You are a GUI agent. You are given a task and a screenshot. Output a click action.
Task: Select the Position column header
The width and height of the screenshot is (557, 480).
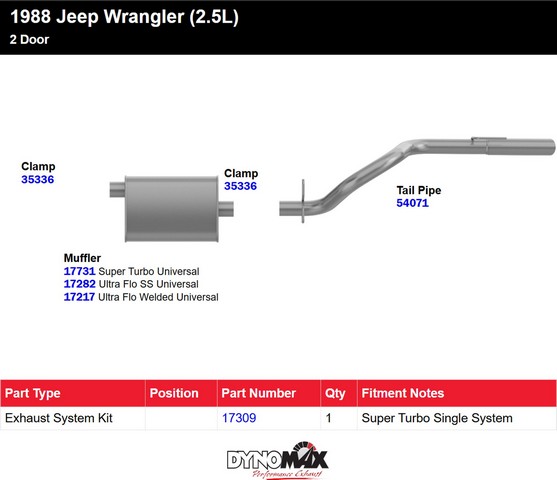tap(181, 393)
